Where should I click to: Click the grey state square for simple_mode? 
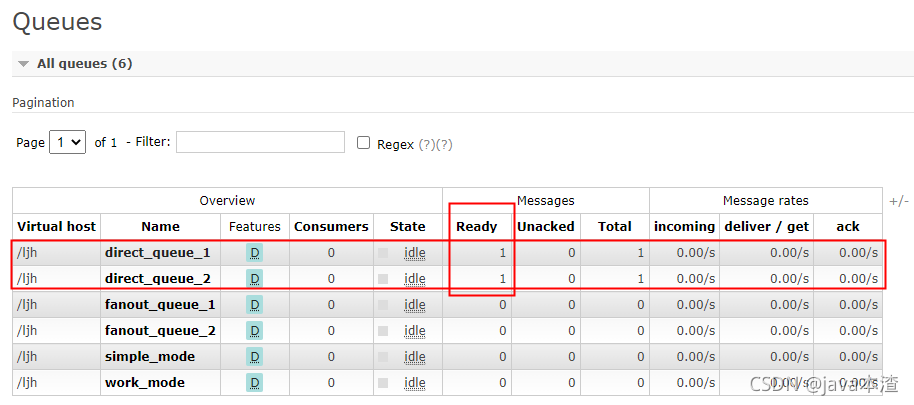[x=383, y=357]
